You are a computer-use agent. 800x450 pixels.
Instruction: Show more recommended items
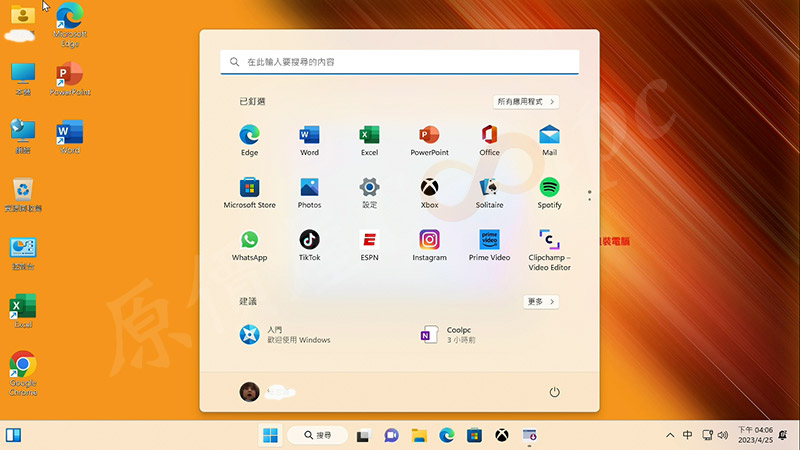pos(541,302)
